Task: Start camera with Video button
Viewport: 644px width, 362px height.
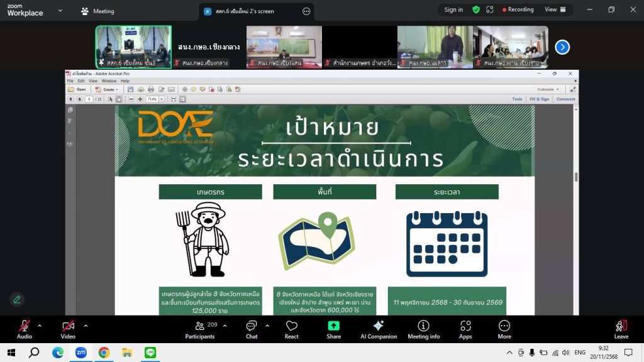Action: click(68, 329)
